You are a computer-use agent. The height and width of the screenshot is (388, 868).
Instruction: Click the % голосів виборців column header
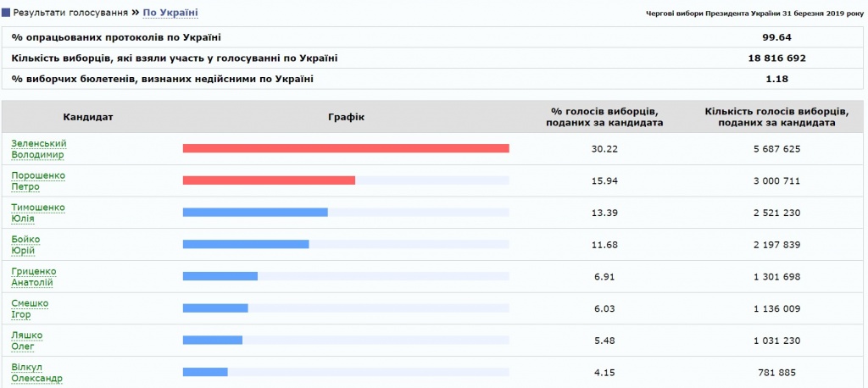tap(604, 117)
